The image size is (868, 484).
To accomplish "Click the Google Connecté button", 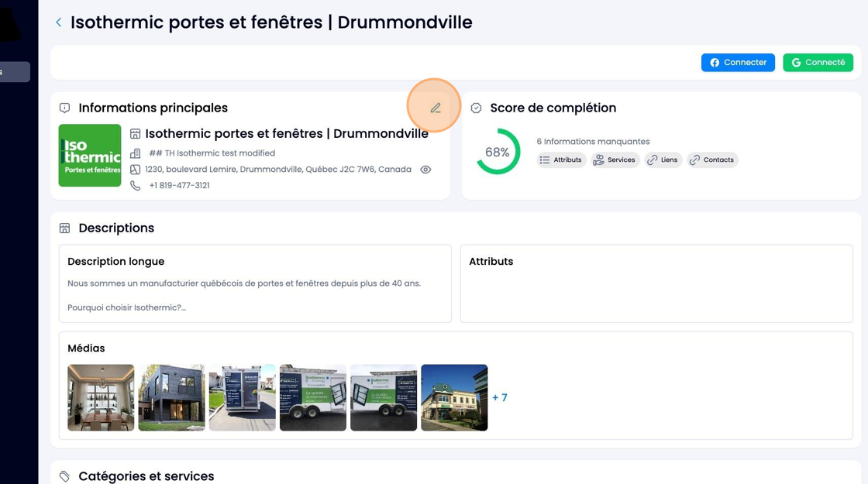I will click(x=818, y=63).
